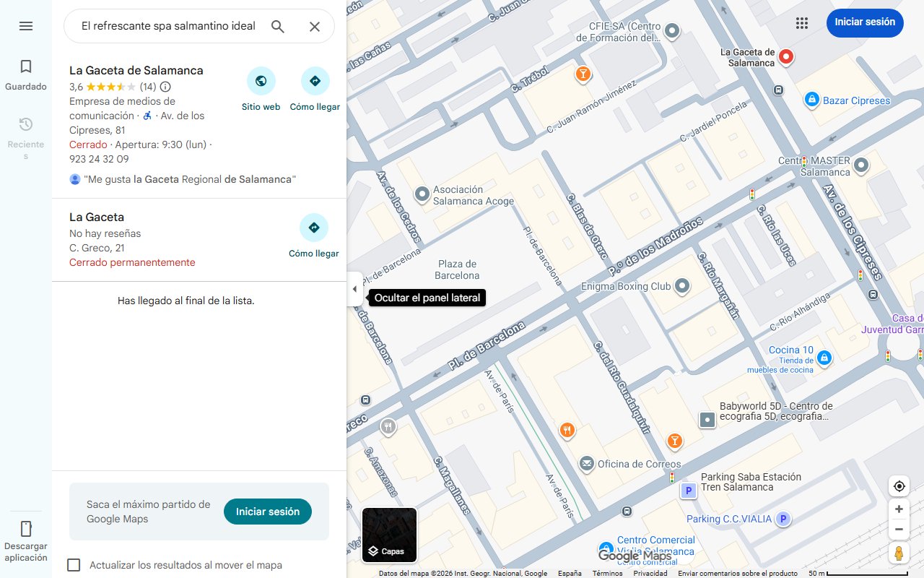This screenshot has height=578, width=924.
Task: Click the blue Iniciar sesión button top right
Action: point(865,22)
